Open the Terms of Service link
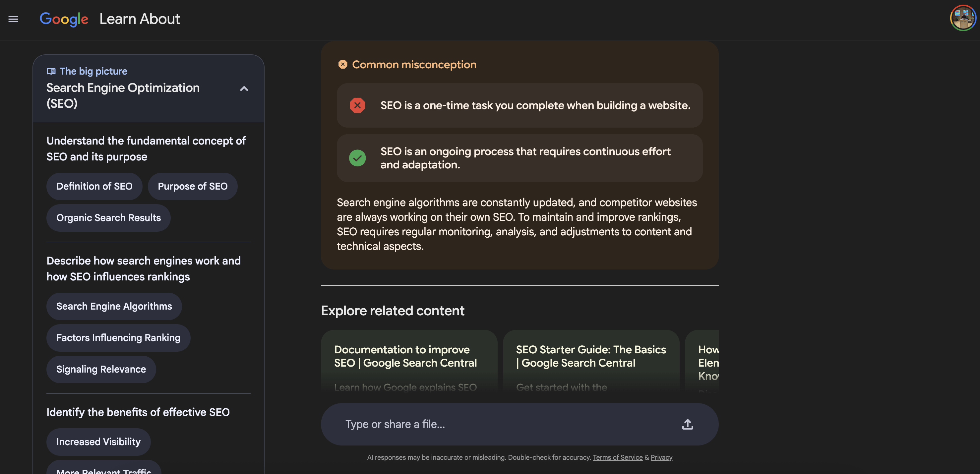Image resolution: width=980 pixels, height=474 pixels. [x=617, y=457]
